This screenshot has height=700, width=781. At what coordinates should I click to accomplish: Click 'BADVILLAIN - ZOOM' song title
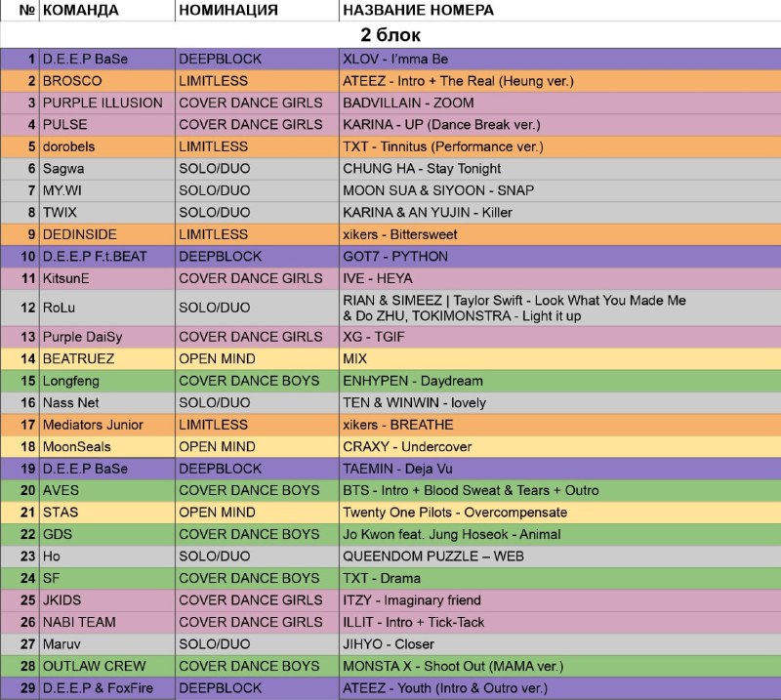[x=408, y=103]
